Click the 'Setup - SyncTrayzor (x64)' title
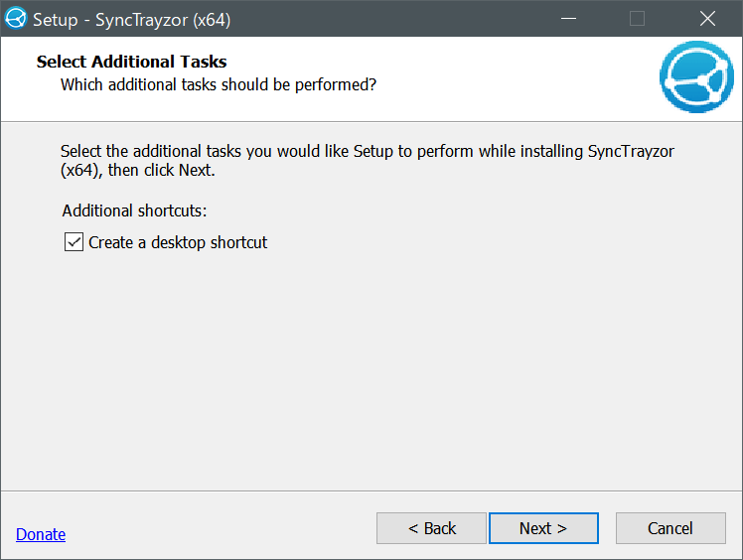The image size is (743, 560). (x=132, y=20)
